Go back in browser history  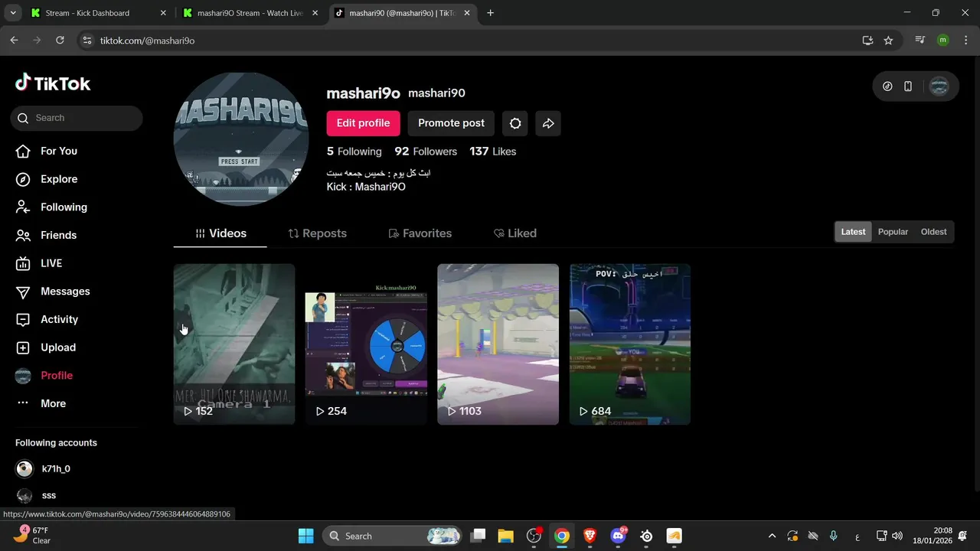[x=14, y=41]
